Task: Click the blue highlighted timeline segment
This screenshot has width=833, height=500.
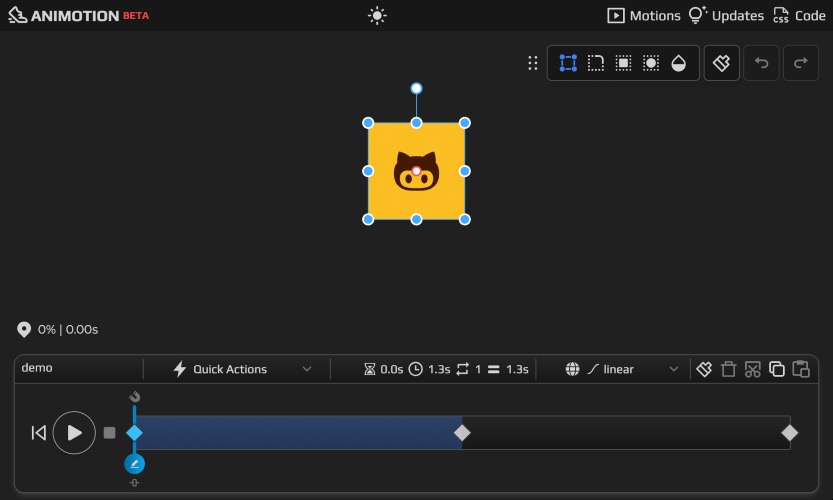Action: click(x=298, y=433)
